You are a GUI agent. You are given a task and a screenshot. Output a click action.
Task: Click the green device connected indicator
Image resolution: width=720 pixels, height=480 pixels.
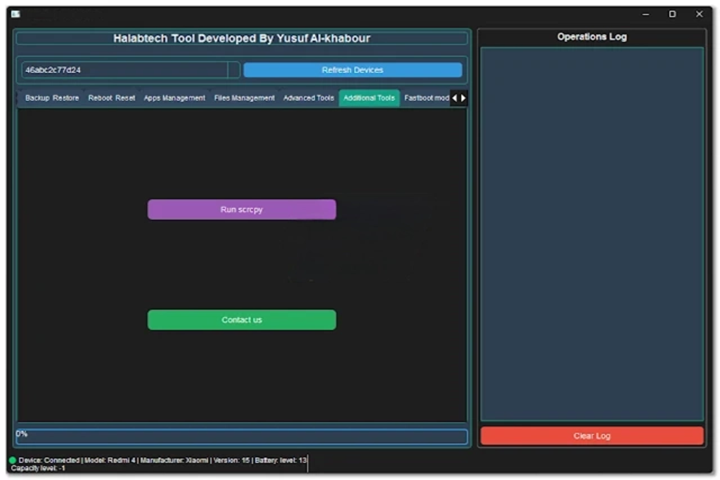pyautogui.click(x=13, y=460)
